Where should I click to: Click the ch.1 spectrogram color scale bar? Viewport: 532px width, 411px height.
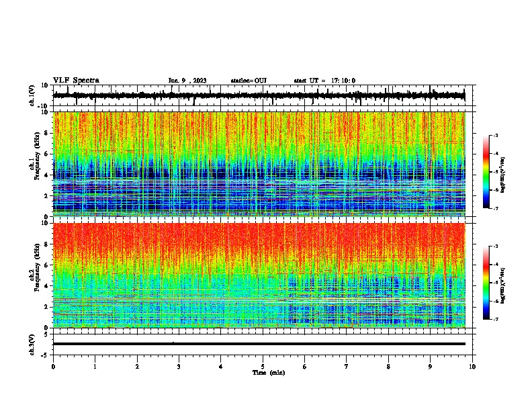click(486, 172)
